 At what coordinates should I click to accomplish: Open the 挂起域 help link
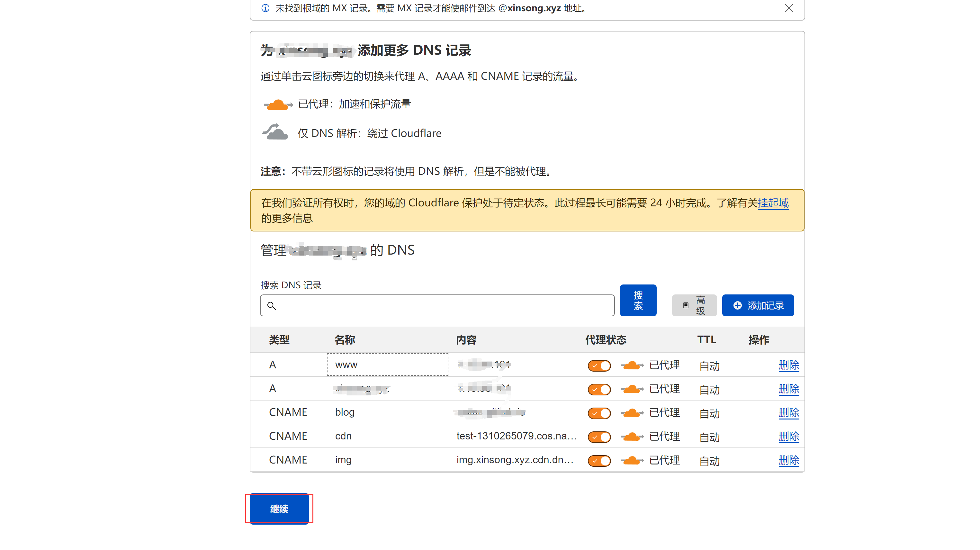pyautogui.click(x=773, y=203)
